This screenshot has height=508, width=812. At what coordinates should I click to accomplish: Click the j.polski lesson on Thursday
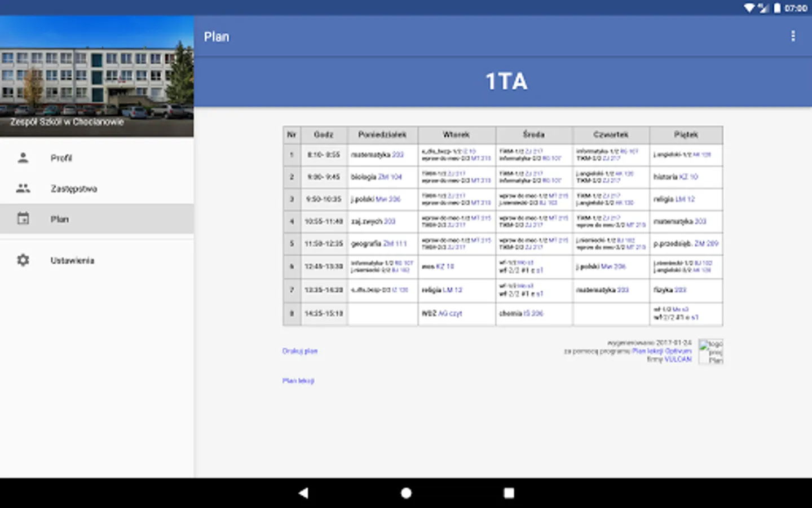coord(588,266)
